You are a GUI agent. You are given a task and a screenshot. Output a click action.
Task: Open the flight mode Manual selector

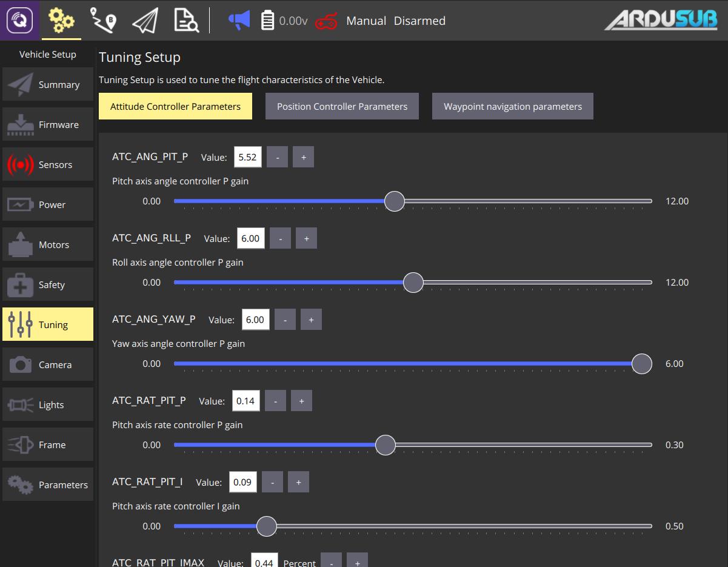point(366,20)
